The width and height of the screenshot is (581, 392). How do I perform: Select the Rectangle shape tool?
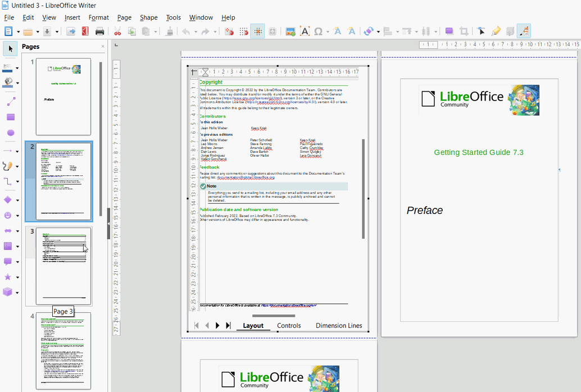point(11,117)
